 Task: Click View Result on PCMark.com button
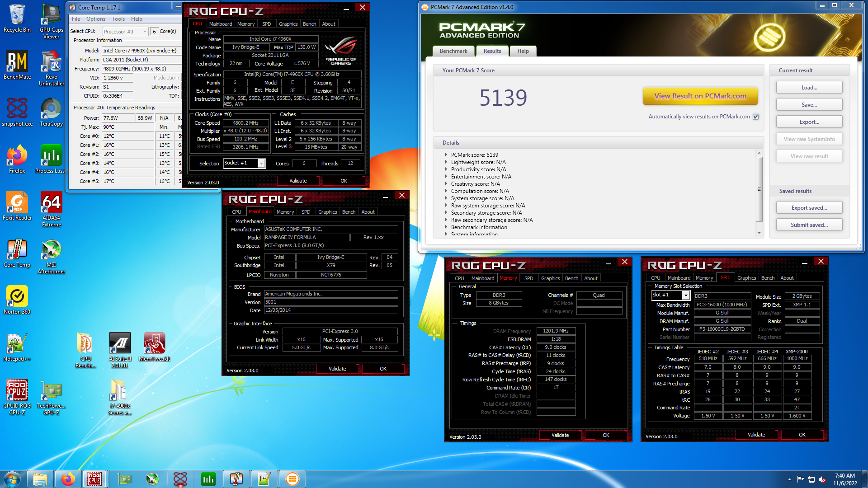[x=700, y=96]
